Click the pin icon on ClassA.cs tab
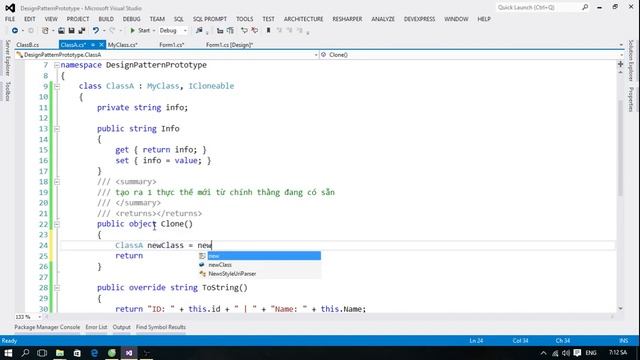Image resolution: width=640 pixels, height=360 pixels. tap(93, 45)
